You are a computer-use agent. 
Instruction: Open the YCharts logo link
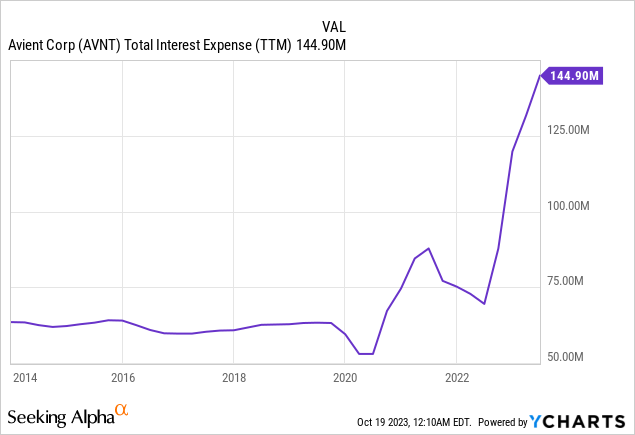point(581,422)
